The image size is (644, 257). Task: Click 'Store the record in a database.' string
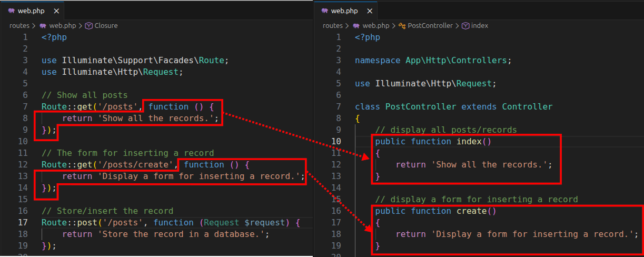pyautogui.click(x=181, y=234)
